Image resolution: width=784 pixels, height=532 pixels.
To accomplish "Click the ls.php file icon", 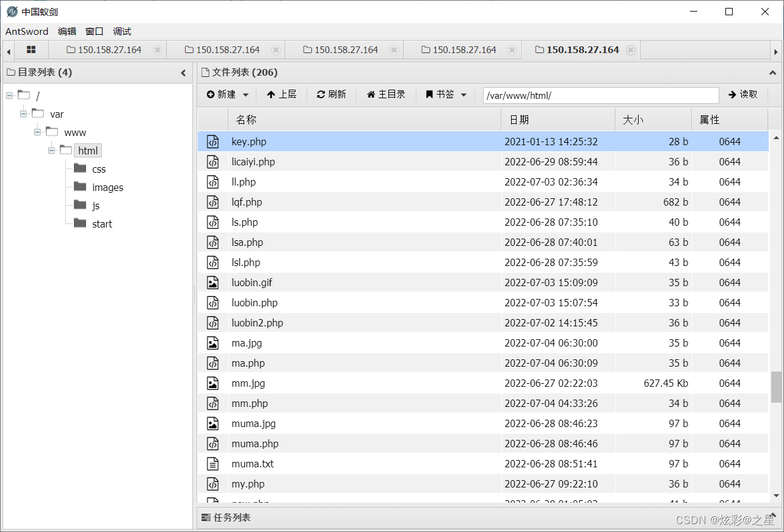I will [x=212, y=222].
